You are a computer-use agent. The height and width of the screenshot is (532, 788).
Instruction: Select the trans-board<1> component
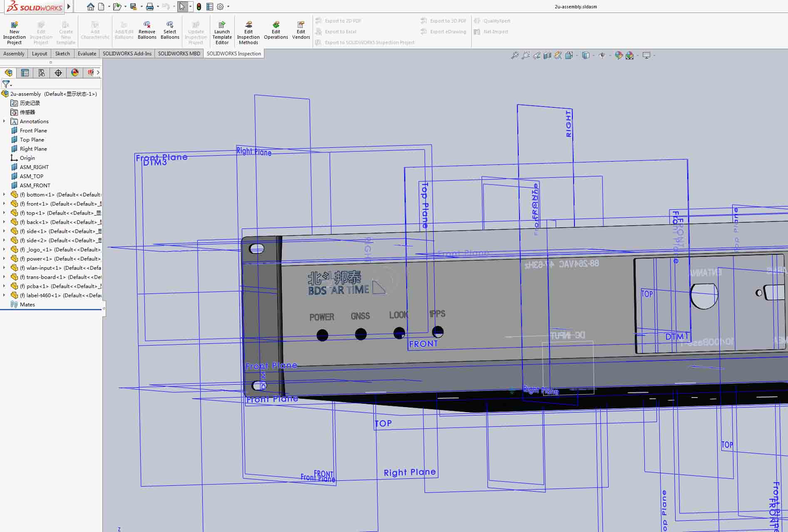[56, 277]
